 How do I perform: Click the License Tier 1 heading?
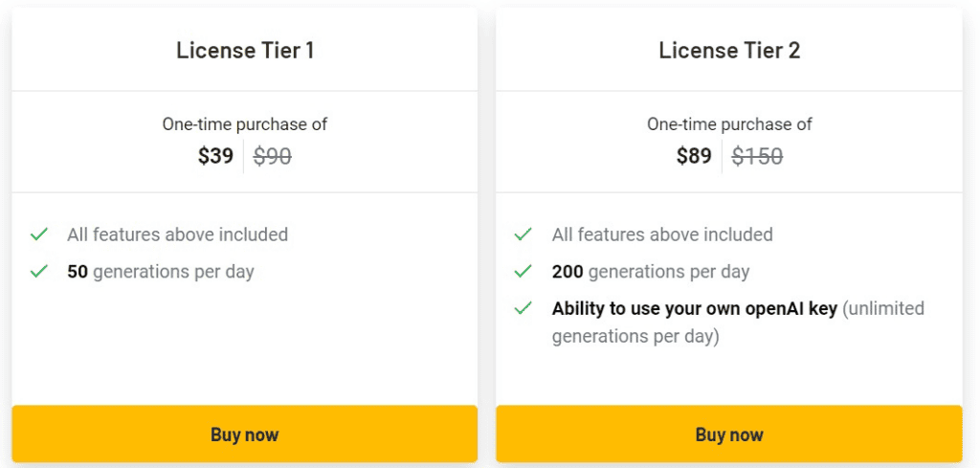244,50
